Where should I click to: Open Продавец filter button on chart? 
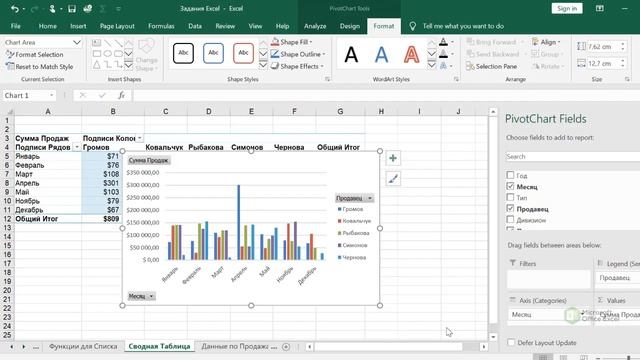pos(354,198)
